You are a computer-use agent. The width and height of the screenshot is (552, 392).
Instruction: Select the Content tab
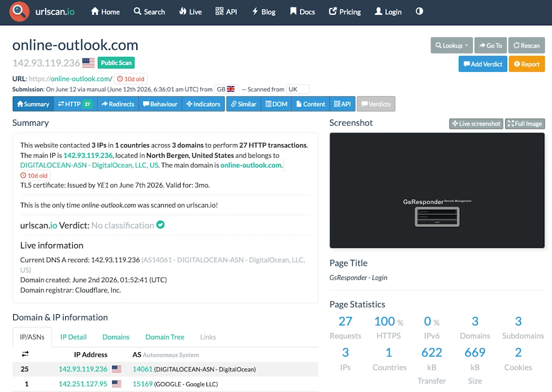click(310, 104)
